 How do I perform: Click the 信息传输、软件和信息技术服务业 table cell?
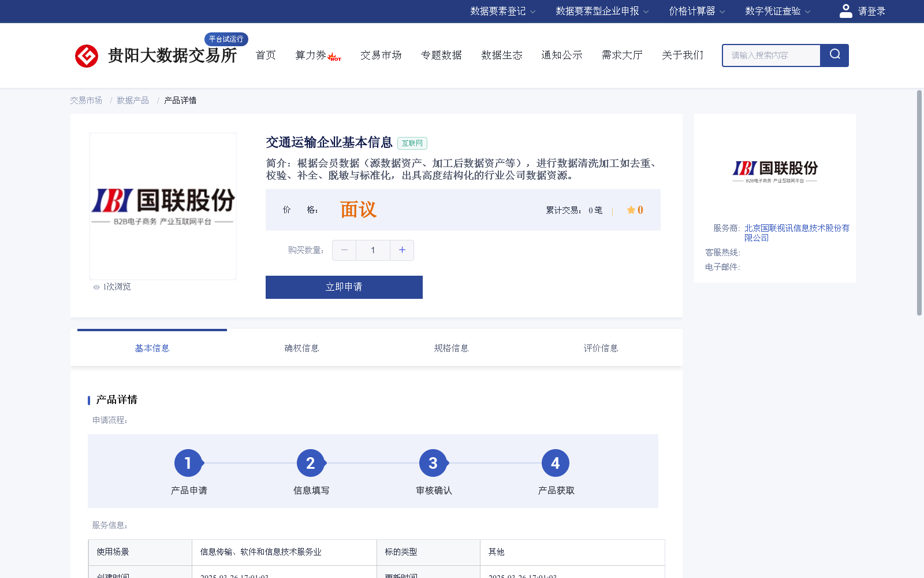coord(284,552)
